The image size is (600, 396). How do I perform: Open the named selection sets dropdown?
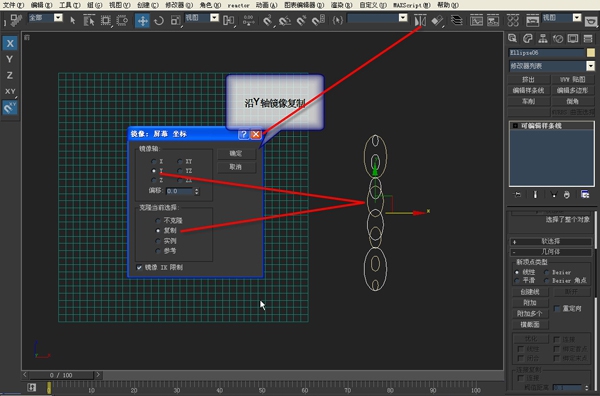(x=403, y=18)
